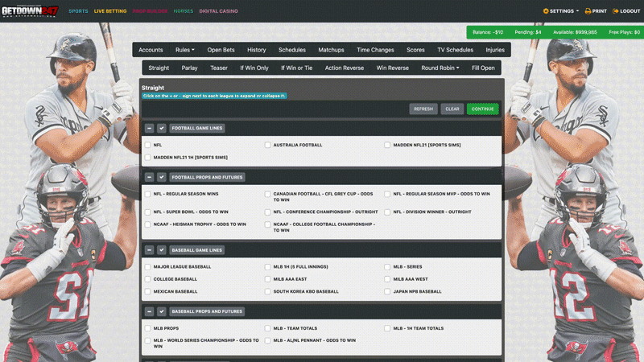The height and width of the screenshot is (362, 644).
Task: Go to Accounts tab
Action: click(x=151, y=50)
